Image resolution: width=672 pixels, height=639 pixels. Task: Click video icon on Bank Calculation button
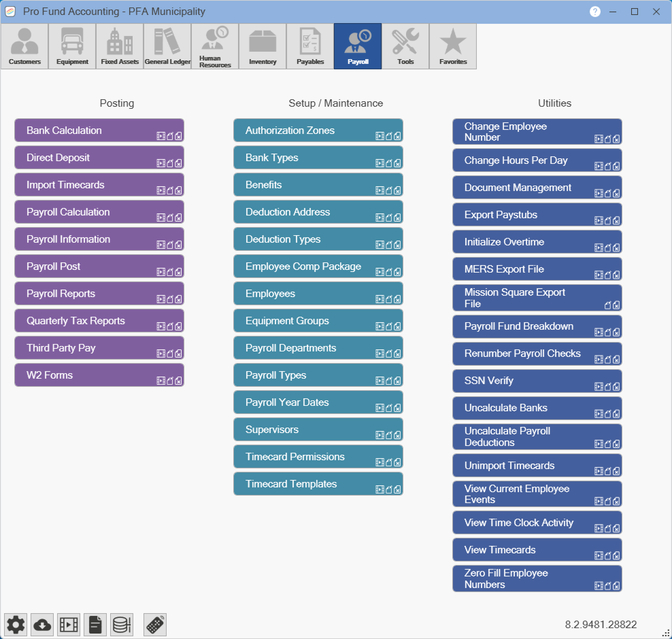161,136
